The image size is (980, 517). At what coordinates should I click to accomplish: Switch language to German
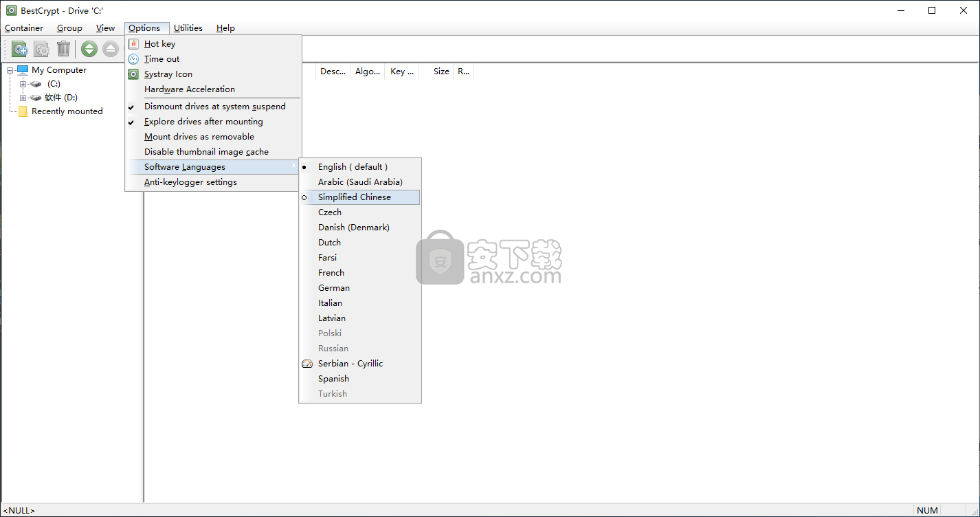tap(359, 288)
